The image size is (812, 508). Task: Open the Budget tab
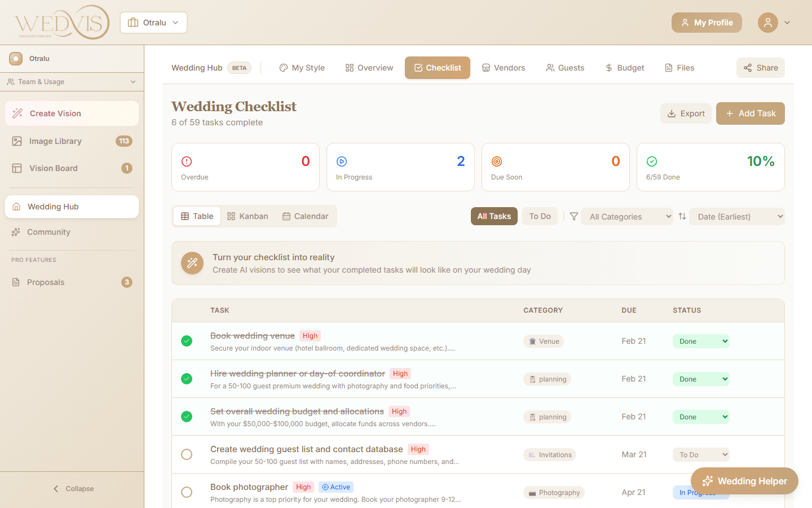click(624, 67)
